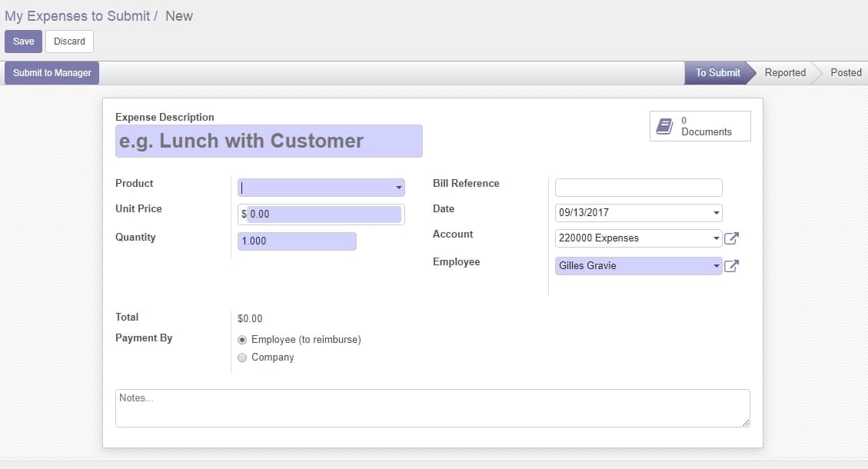
Task: Open the 0 Documents button
Action: click(x=700, y=126)
